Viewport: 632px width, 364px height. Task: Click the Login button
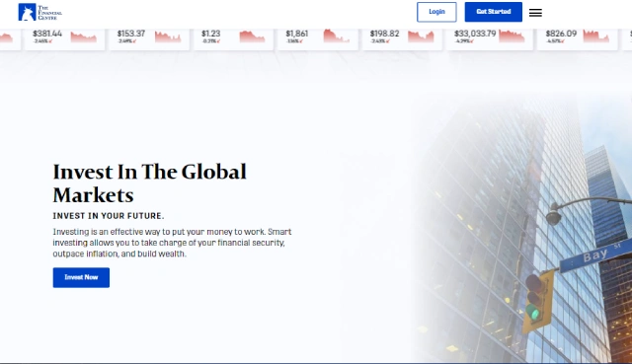pos(436,12)
